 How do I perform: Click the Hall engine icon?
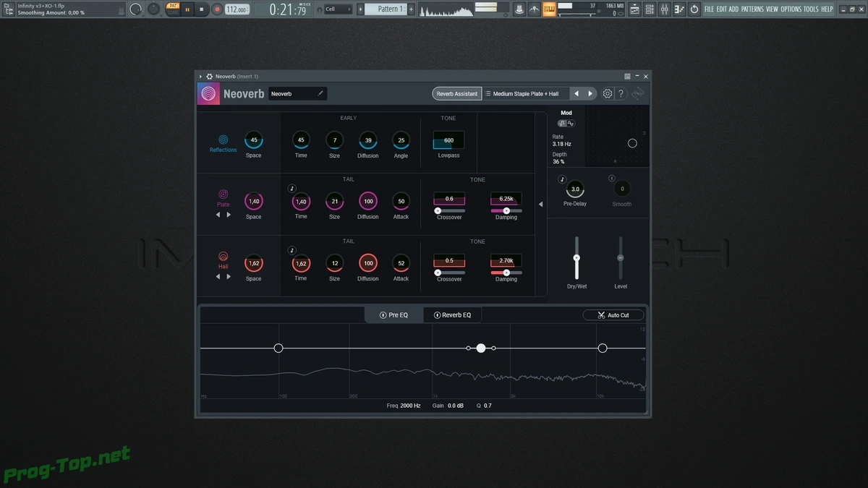click(x=223, y=256)
